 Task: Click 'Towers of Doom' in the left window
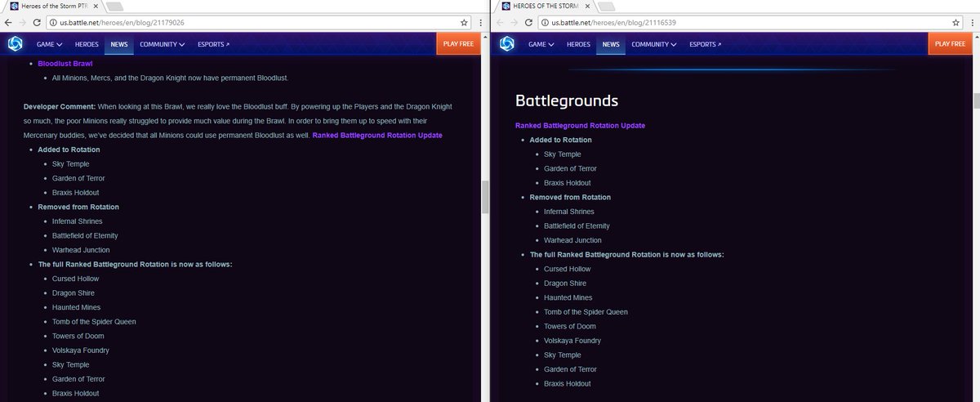tap(78, 336)
